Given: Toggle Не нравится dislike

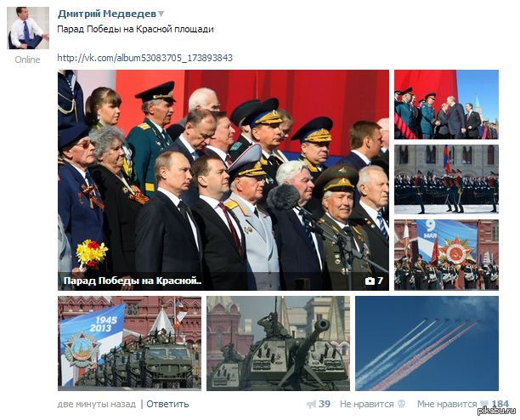Looking at the screenshot, I should pos(366,404).
